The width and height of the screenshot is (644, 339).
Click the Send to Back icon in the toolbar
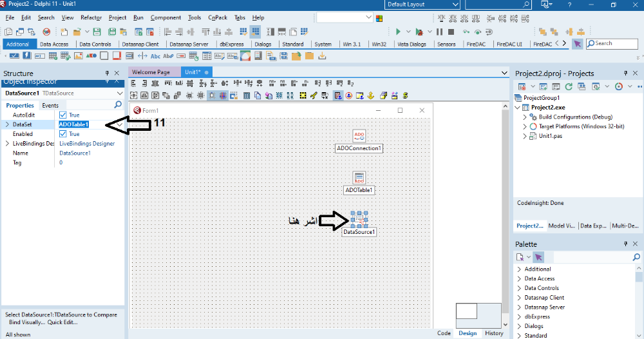[554, 32]
